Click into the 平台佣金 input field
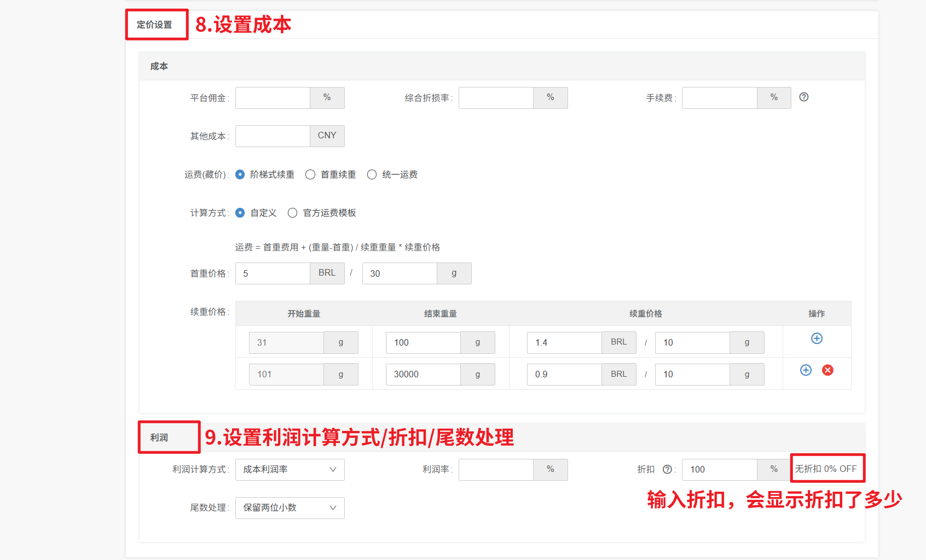 [273, 98]
